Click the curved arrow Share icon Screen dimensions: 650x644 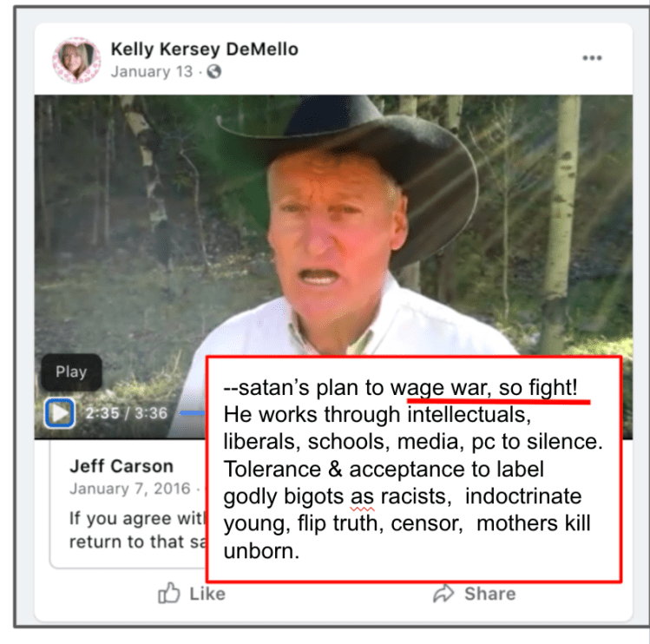click(x=444, y=593)
